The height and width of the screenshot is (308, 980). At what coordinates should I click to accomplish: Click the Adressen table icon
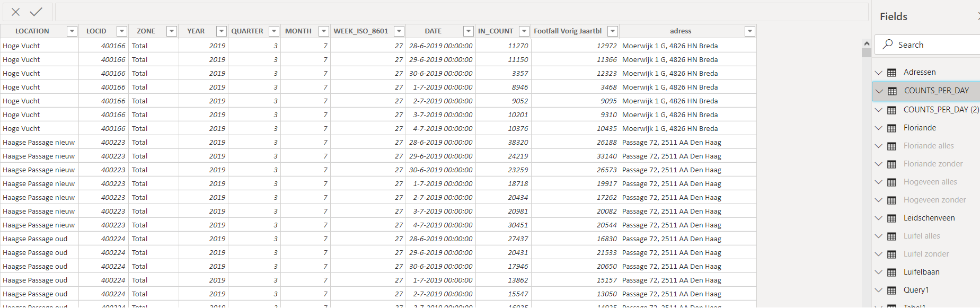892,73
